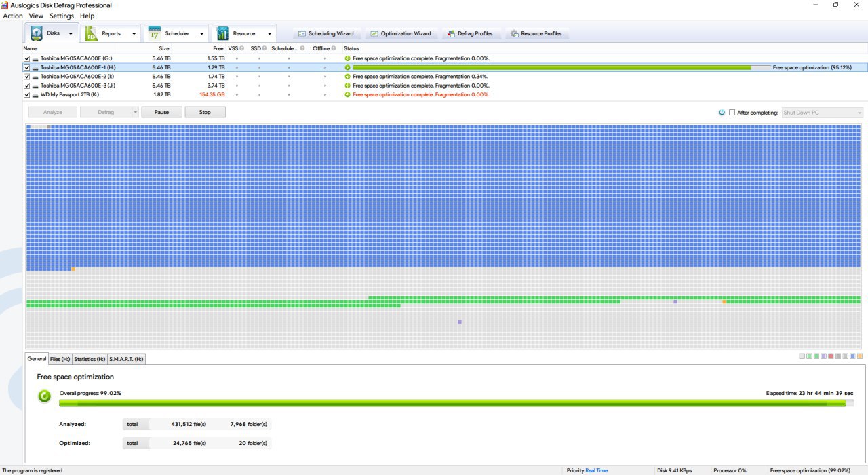
Task: Switch to the S.M.A.R.T. (H:) tab
Action: (127, 359)
